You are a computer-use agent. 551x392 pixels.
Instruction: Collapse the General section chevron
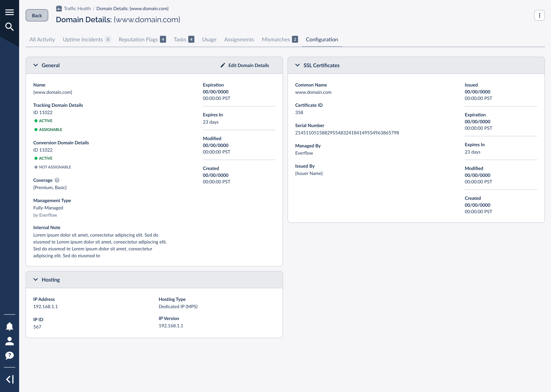click(x=35, y=65)
